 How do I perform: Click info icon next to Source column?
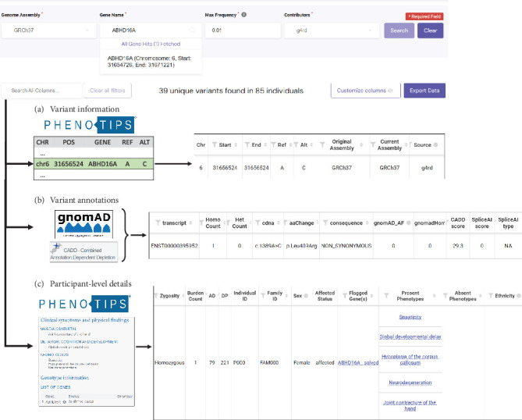[x=435, y=144]
